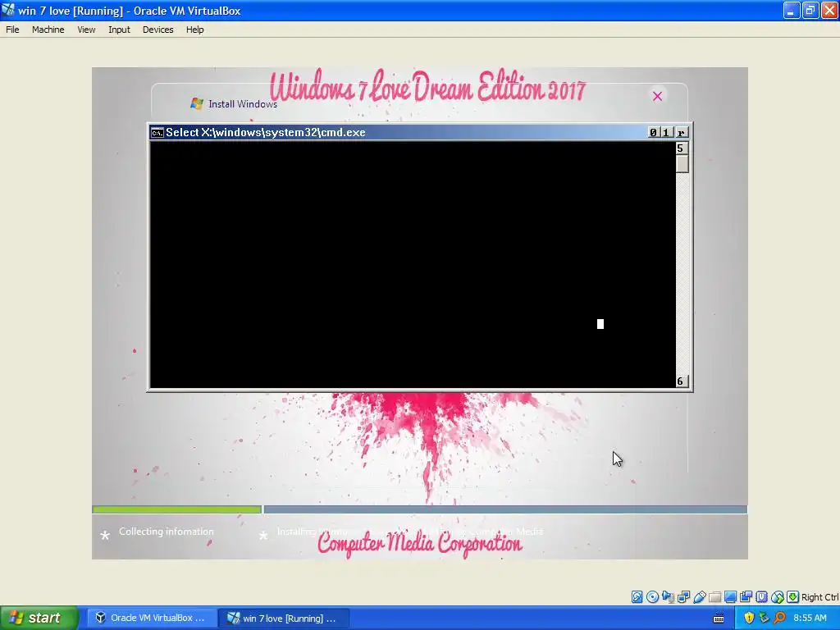The image size is (840, 630).
Task: Click the VirtualBox window title bar icon
Action: [8, 10]
